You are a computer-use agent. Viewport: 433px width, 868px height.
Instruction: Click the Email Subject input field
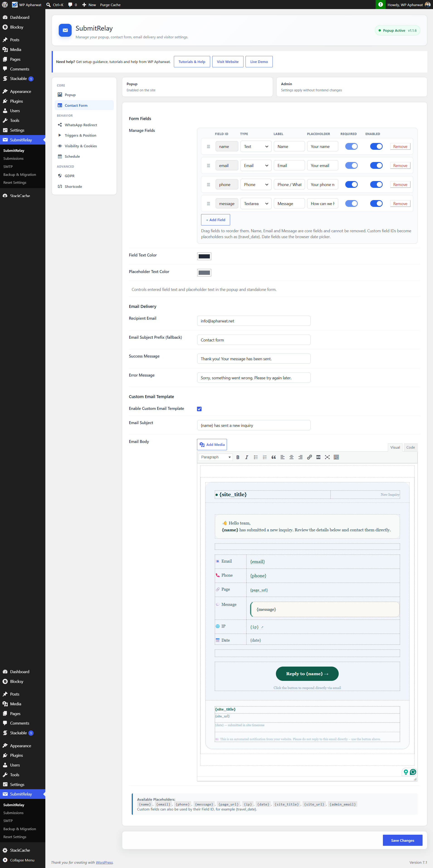click(254, 425)
